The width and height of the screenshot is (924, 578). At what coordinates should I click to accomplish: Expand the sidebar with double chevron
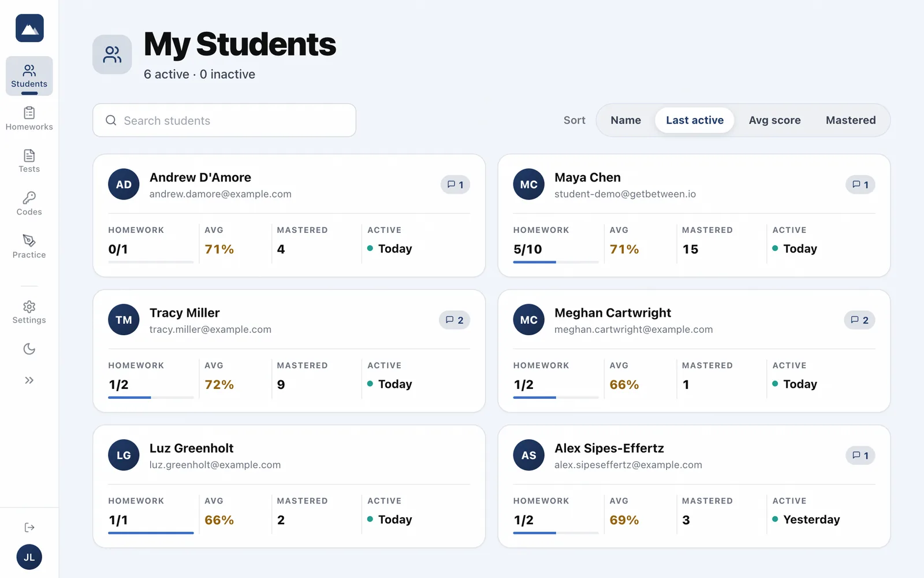point(29,380)
